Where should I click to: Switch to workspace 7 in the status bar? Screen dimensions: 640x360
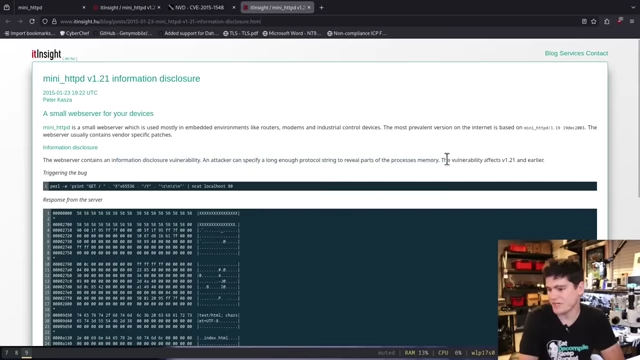(7, 353)
